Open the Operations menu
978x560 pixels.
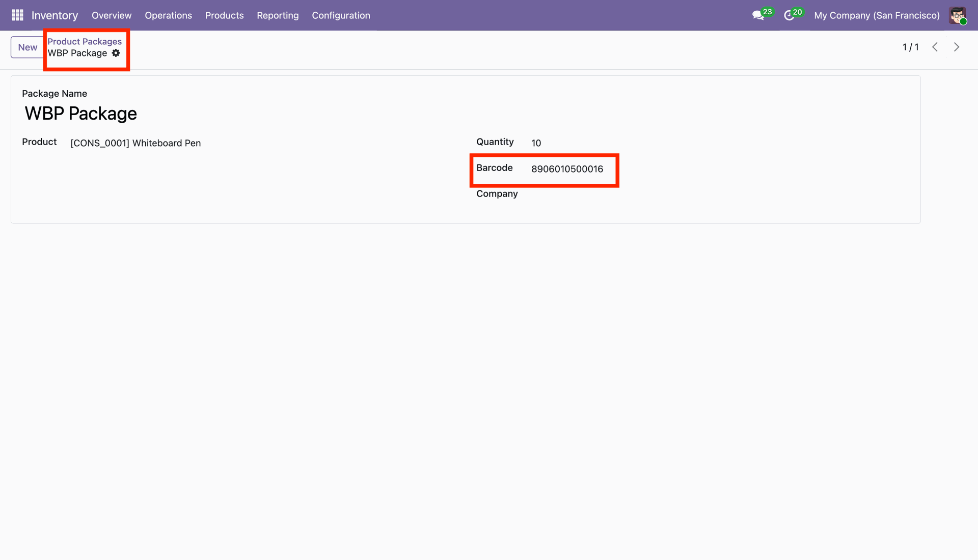pos(168,15)
